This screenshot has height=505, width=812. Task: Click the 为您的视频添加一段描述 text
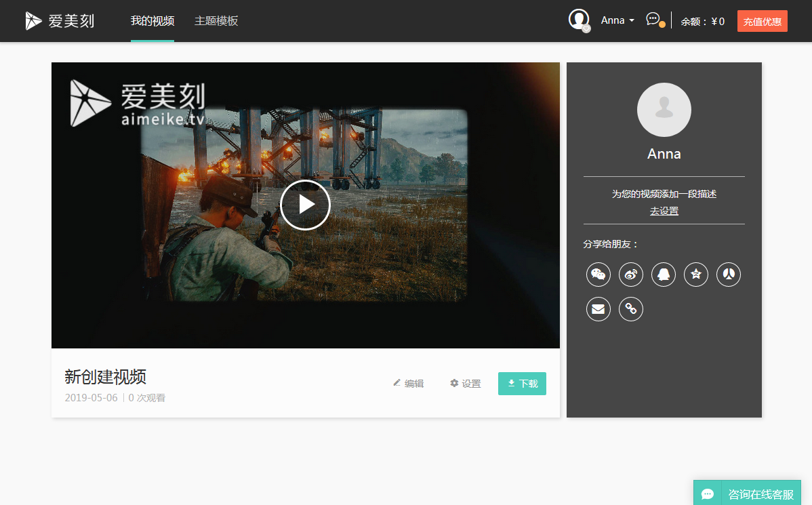664,194
